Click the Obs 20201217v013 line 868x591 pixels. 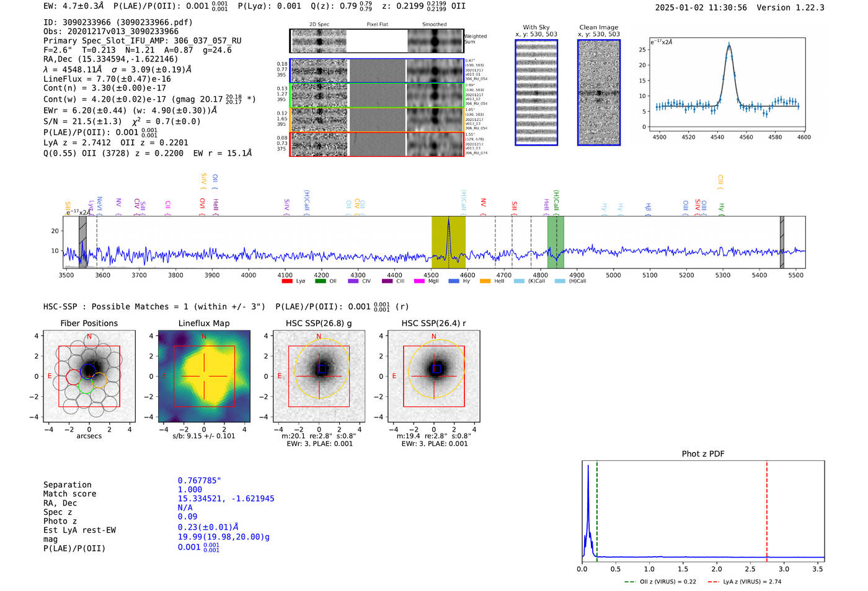pos(111,32)
